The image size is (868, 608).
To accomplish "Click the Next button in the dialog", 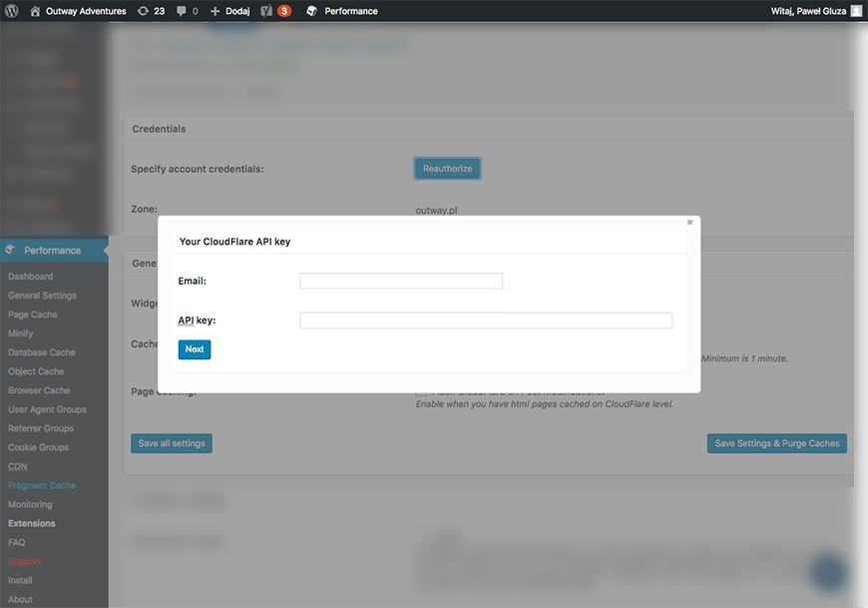I will click(195, 349).
